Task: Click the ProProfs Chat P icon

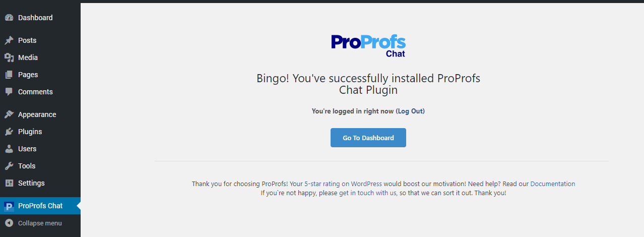Action: (9, 206)
